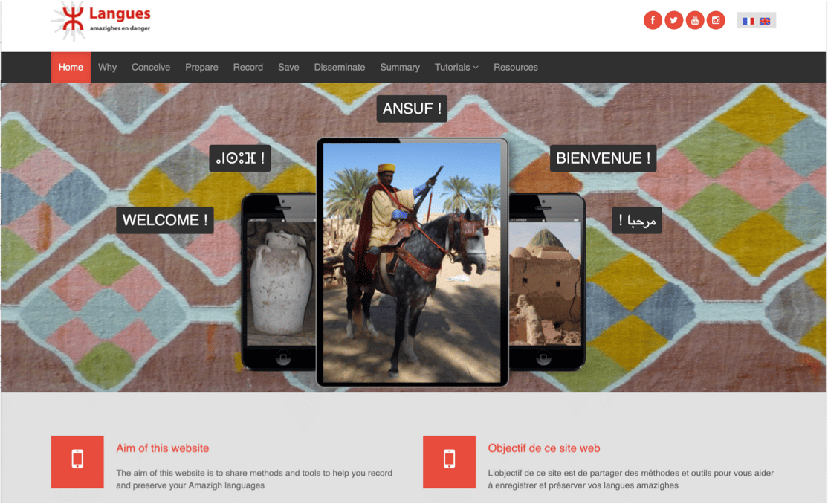This screenshot has height=504, width=828.
Task: Open the Instagram social icon
Action: point(716,20)
